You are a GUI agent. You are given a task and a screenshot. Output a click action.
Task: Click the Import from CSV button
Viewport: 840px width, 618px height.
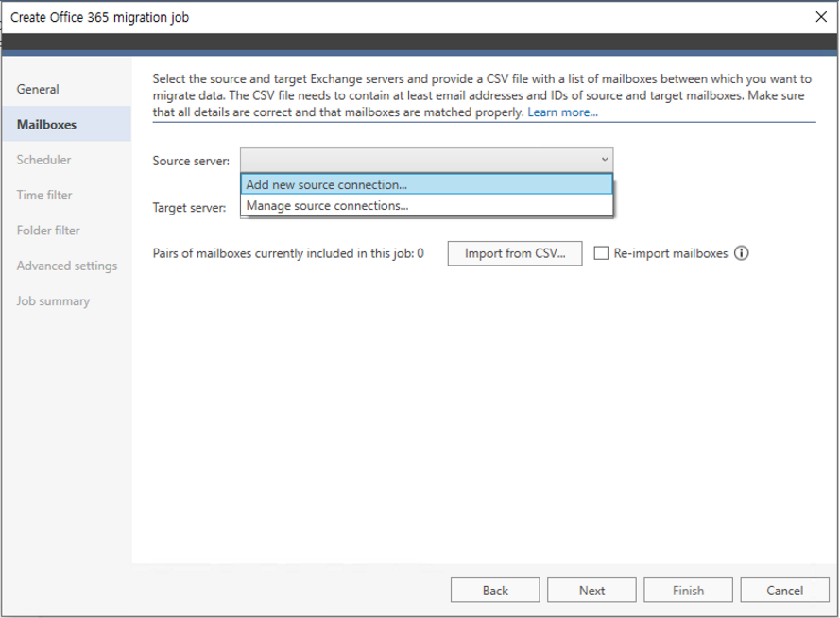coord(515,252)
